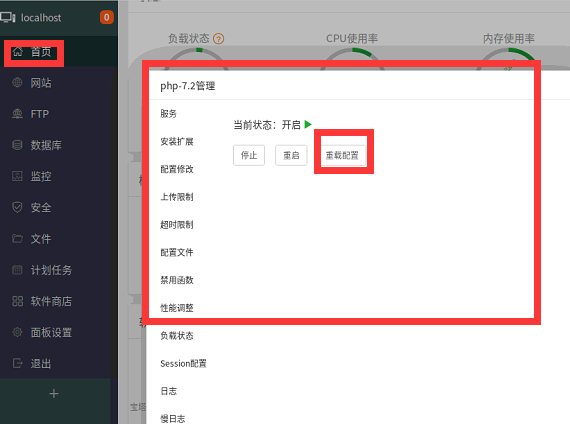Click the home icon beside 首页
570x424 pixels.
(17, 52)
